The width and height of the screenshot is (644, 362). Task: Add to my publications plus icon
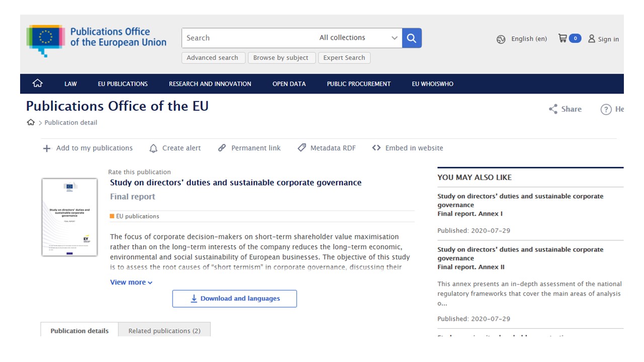(x=47, y=148)
